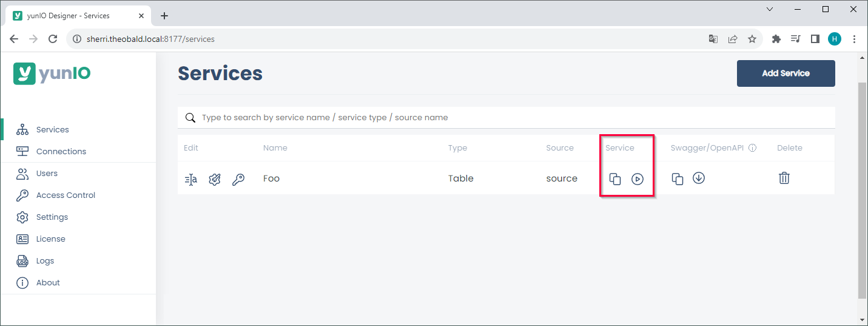Click the Settings gear icon in sidebar

coord(22,217)
